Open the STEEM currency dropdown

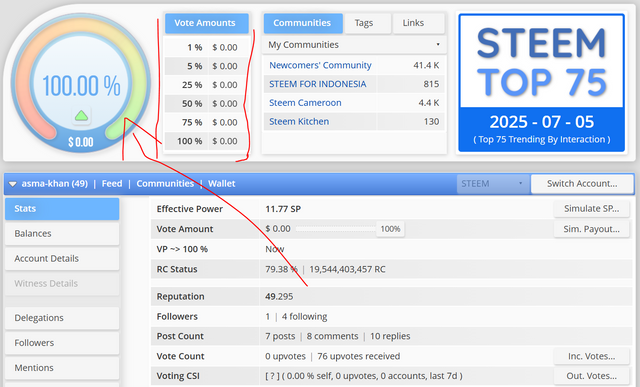point(493,184)
